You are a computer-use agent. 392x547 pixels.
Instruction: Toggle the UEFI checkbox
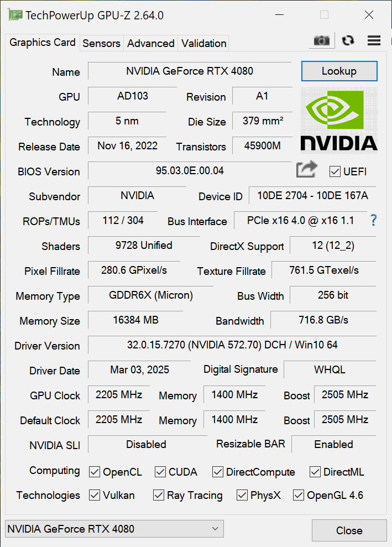pos(334,171)
